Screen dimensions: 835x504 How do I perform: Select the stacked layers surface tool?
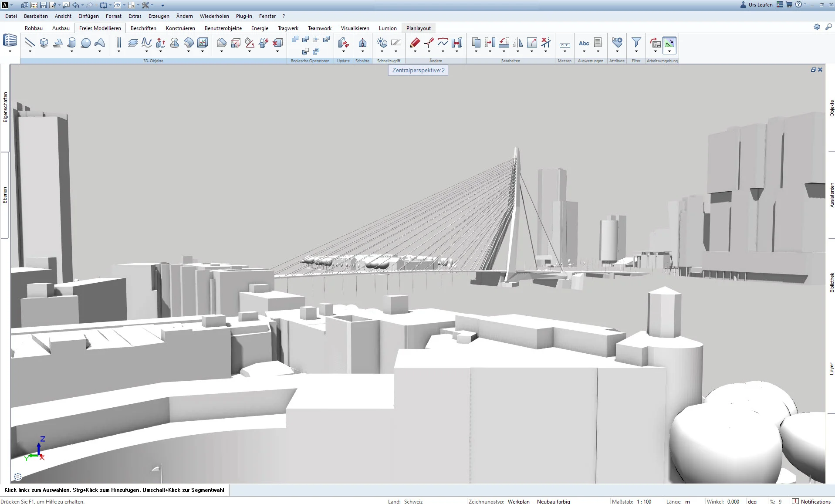(133, 43)
